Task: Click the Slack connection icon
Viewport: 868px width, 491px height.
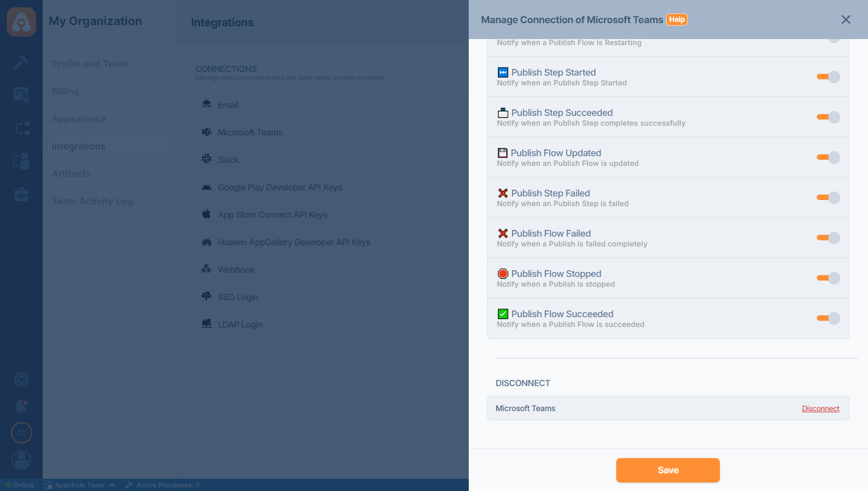Action: (x=207, y=159)
